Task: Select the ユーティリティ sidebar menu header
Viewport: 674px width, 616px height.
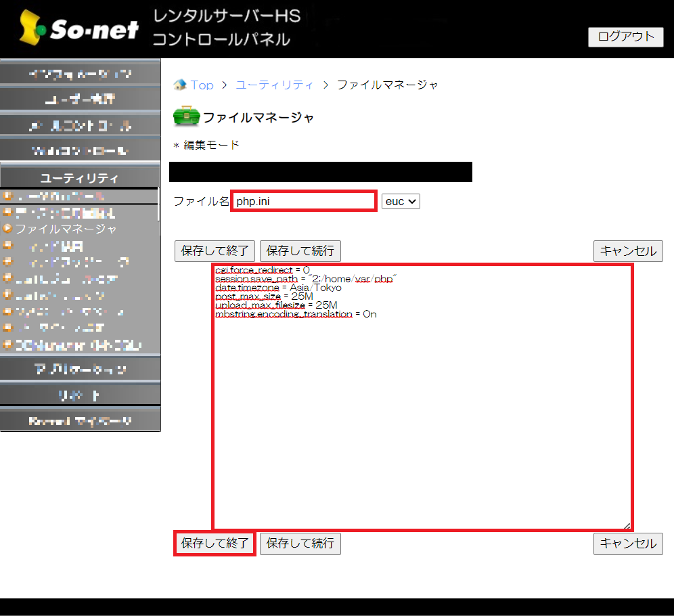Action: point(80,178)
